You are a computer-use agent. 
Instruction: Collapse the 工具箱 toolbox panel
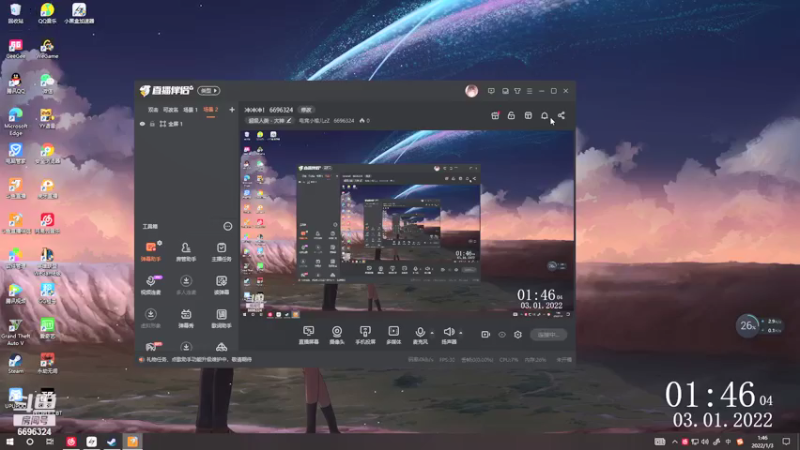228,226
